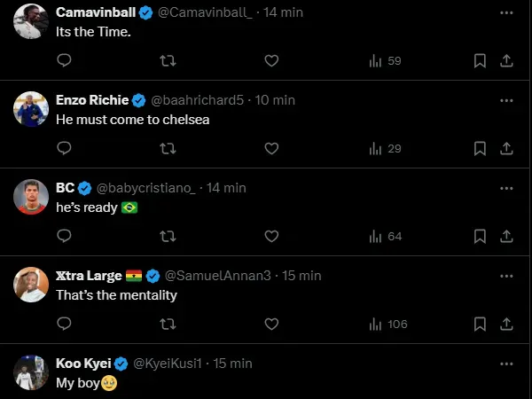Like Xtra Large's "That's the mentality" tweet

pyautogui.click(x=271, y=325)
